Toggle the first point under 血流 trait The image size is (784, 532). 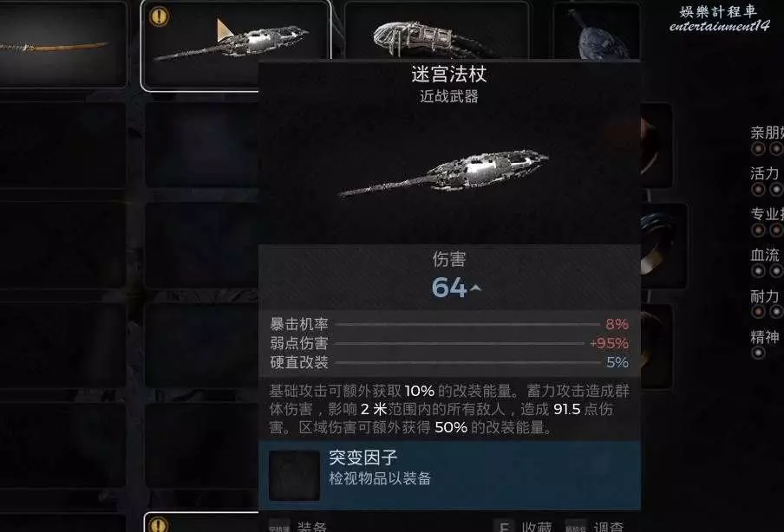(758, 270)
